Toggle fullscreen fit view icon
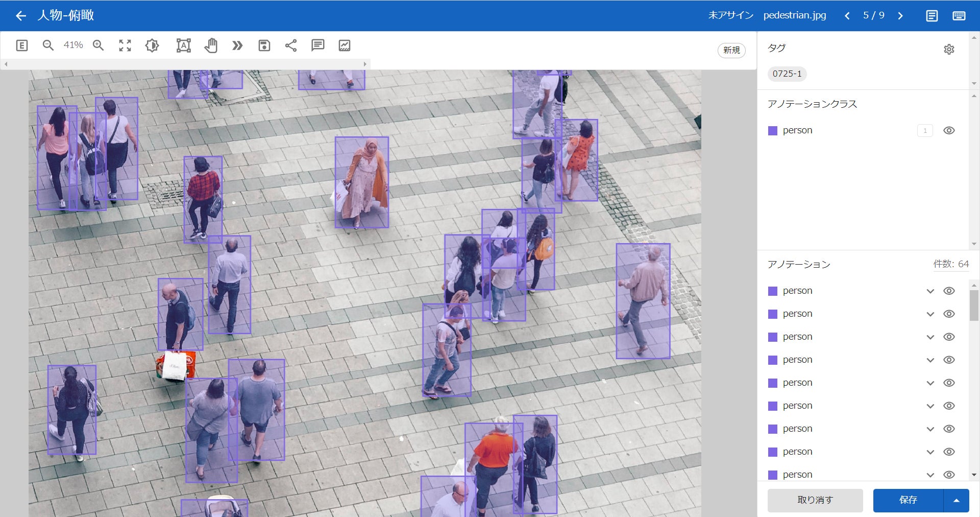The width and height of the screenshot is (980, 517). tap(125, 45)
